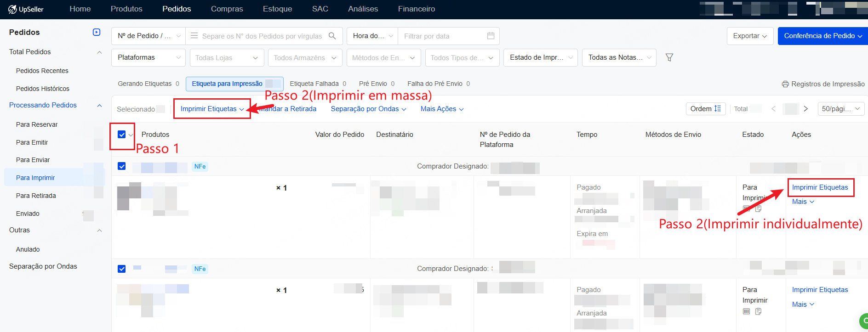Open the 50/página page size dropdown

[841, 109]
